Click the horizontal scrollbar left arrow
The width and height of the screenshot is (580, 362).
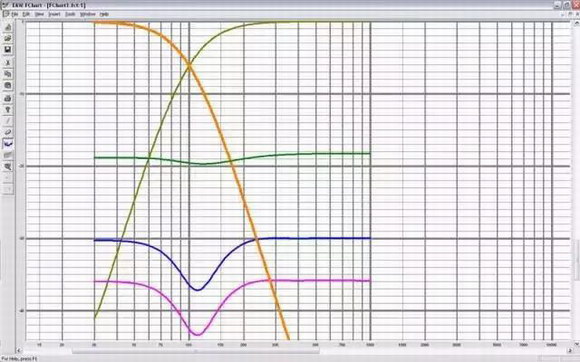tap(19, 351)
